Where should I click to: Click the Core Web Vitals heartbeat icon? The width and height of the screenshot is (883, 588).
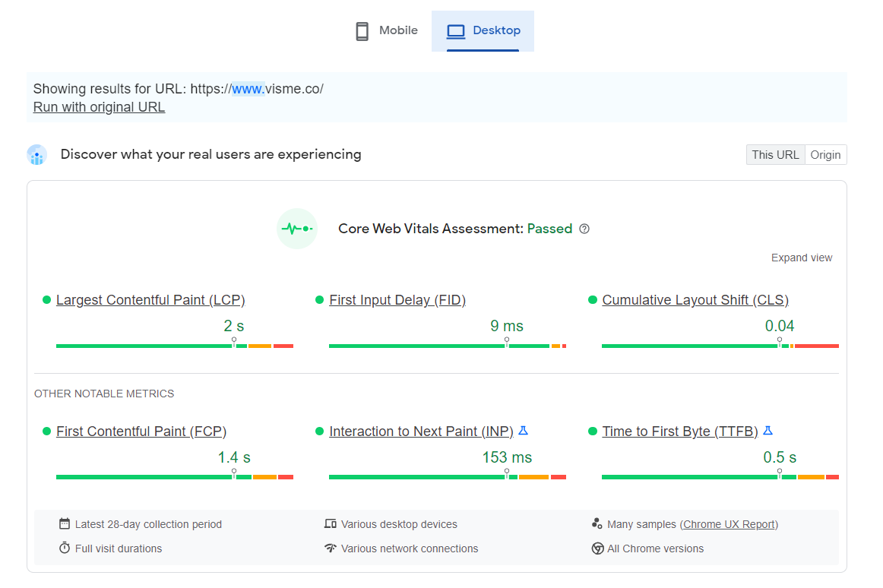pyautogui.click(x=296, y=229)
